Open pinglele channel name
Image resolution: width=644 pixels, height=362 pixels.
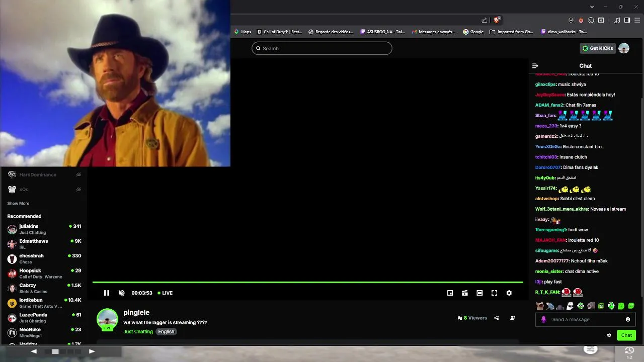pyautogui.click(x=136, y=313)
